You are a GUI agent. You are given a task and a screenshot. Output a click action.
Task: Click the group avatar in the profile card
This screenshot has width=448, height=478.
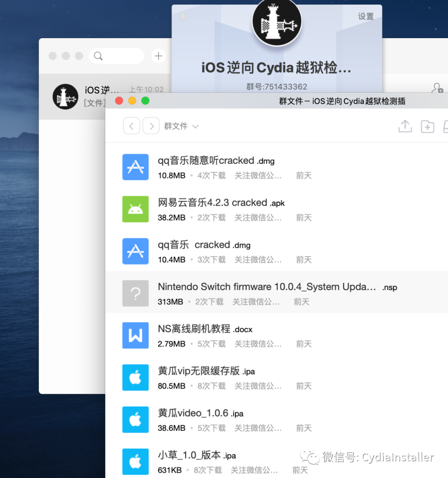point(277,21)
